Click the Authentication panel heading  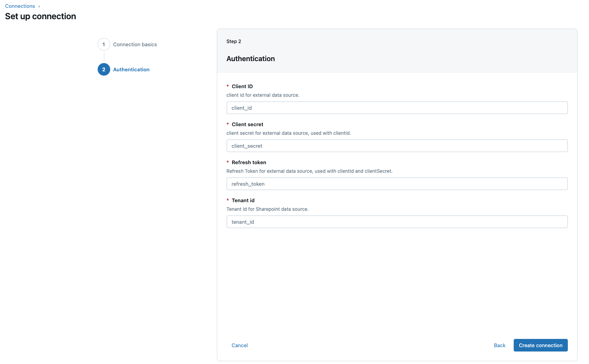click(x=251, y=58)
